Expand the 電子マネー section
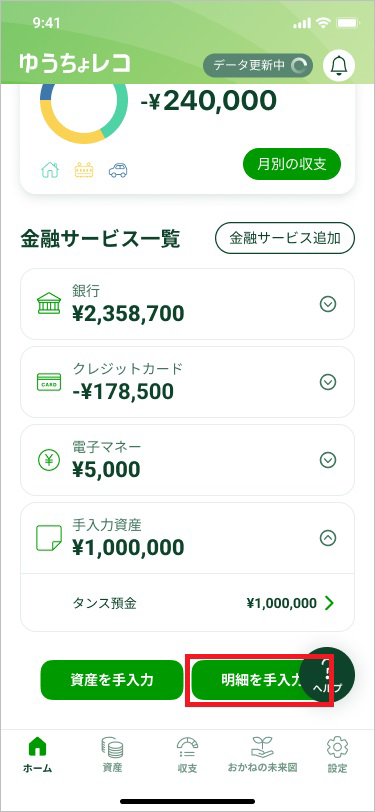This screenshot has width=375, height=812. pos(327,460)
